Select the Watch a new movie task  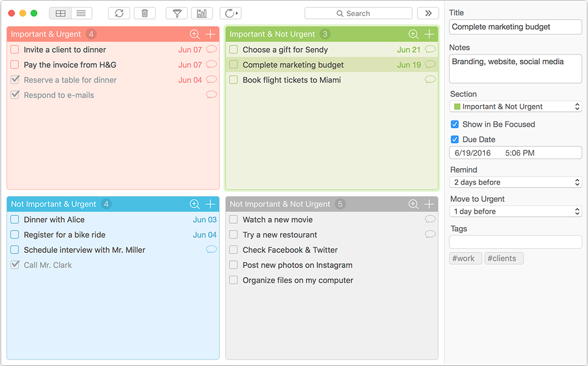click(x=278, y=220)
